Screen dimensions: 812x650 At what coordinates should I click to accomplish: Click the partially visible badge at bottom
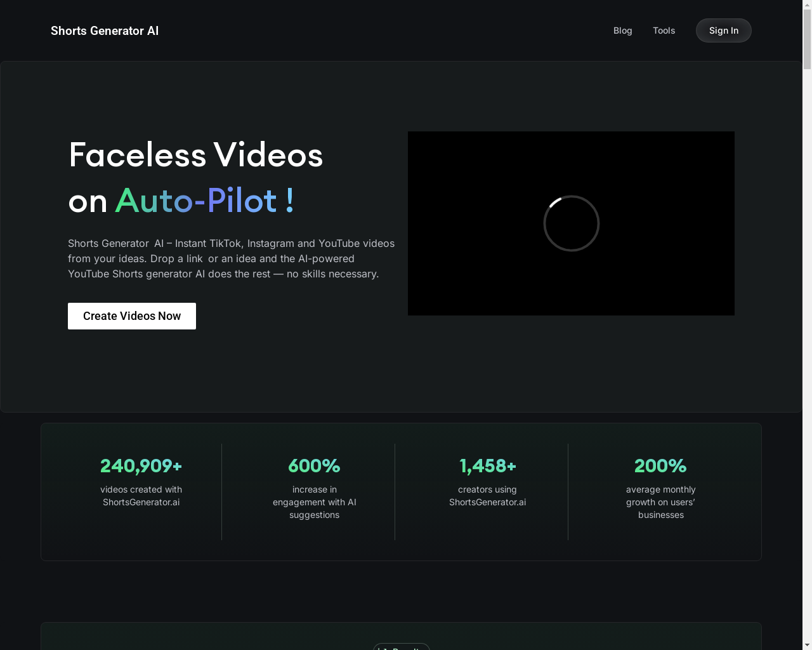tap(401, 647)
